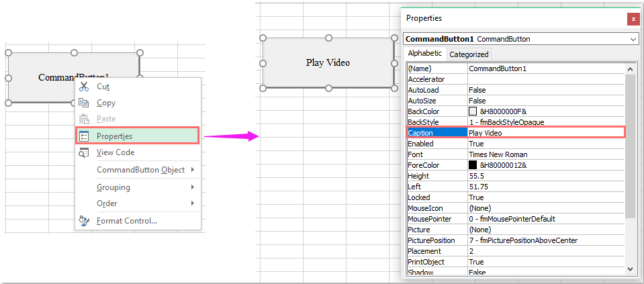Viewport: 644px width, 284px height.
Task: Click the Caption value field
Action: point(545,133)
